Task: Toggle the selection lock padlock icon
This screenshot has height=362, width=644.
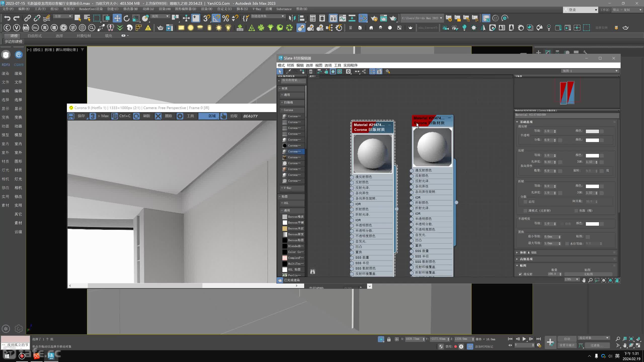Action: 389,339
